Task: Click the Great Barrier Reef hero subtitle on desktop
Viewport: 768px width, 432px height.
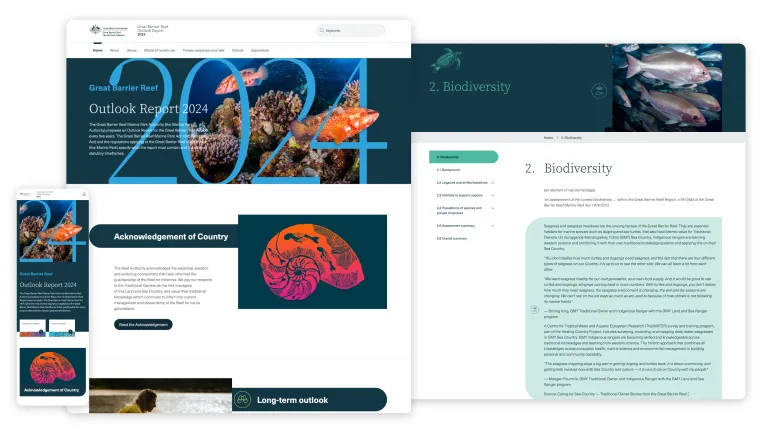Action: (123, 88)
